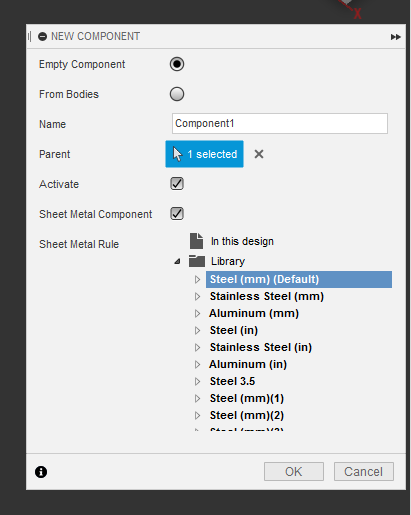Collapse the New Component dialog with minus icon
Screen dimensions: 411x515
point(42,36)
